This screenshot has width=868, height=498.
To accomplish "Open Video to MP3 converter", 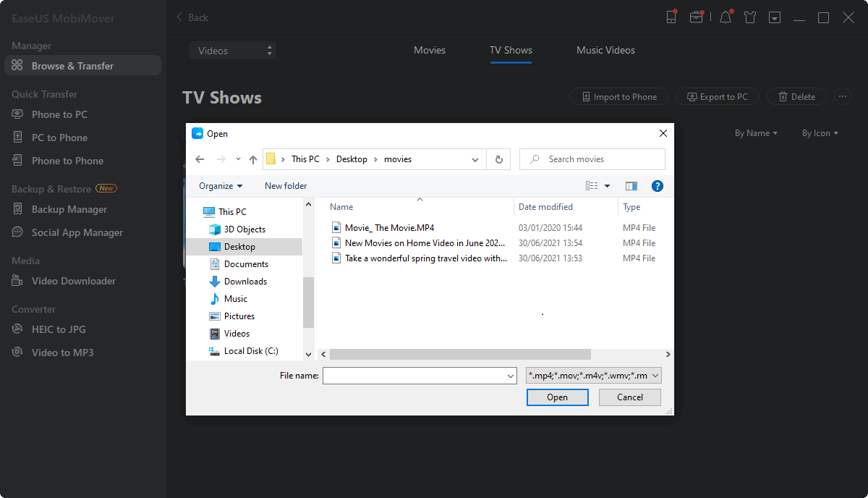I will (x=62, y=353).
